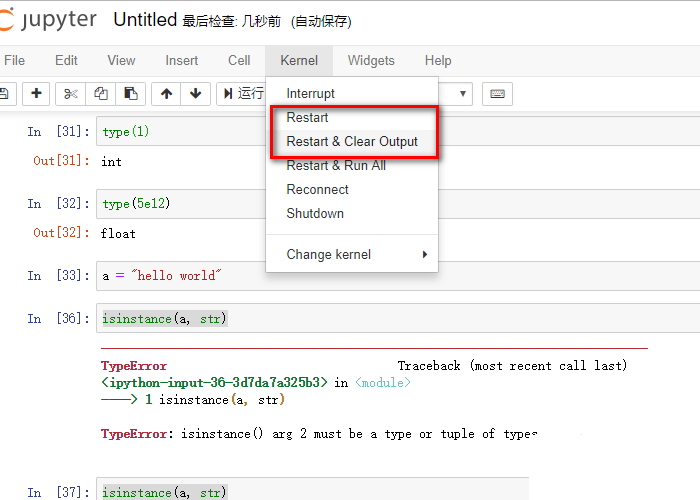Screen dimensions: 700x500
Task: Open the Widgets menu
Action: pyautogui.click(x=371, y=60)
